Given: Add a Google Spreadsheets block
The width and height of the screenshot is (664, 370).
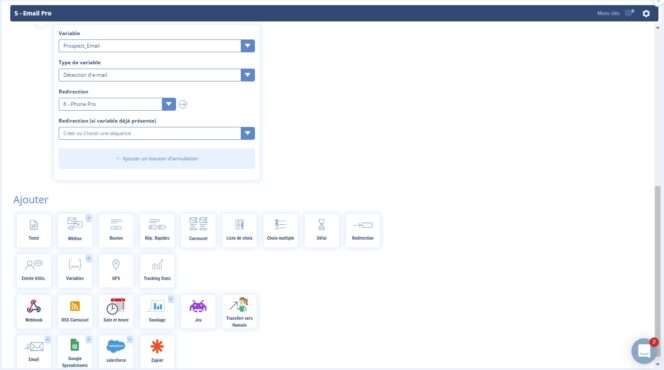Looking at the screenshot, I should tap(75, 352).
